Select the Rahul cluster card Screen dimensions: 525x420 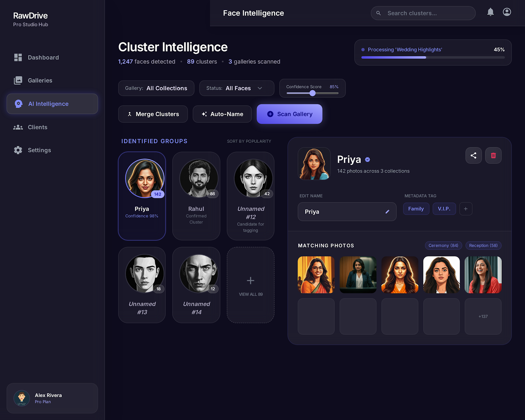[196, 196]
